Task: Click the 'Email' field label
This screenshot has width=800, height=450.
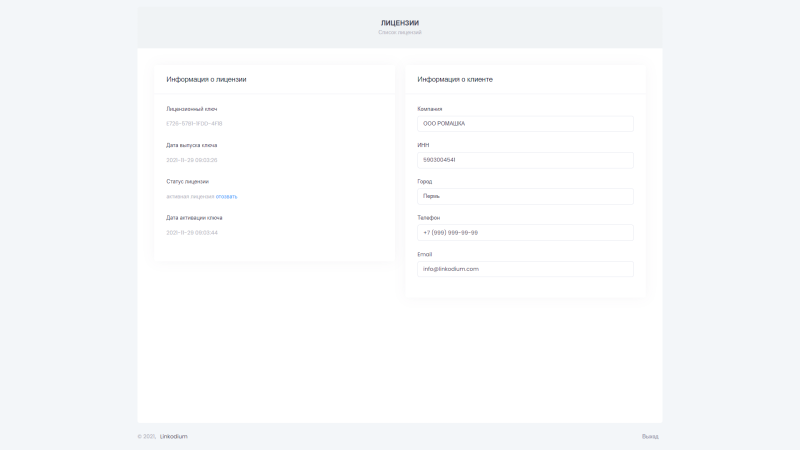Action: [424, 254]
